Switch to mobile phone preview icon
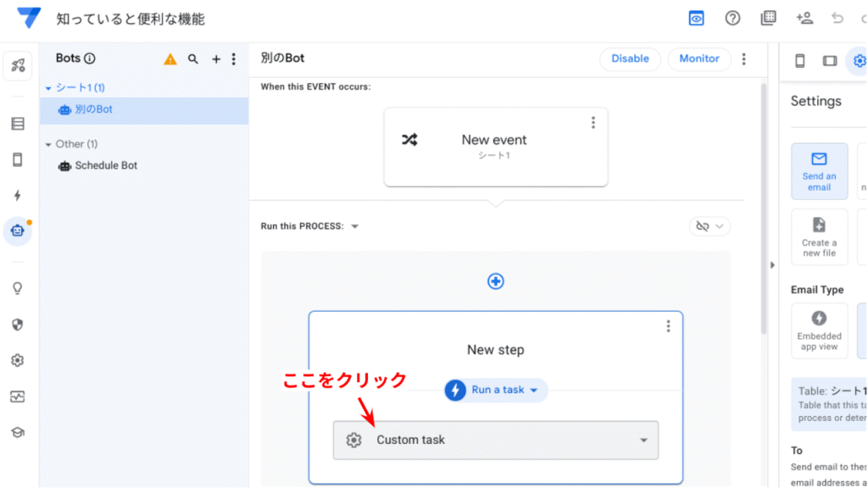The height and width of the screenshot is (488, 868). click(x=800, y=60)
